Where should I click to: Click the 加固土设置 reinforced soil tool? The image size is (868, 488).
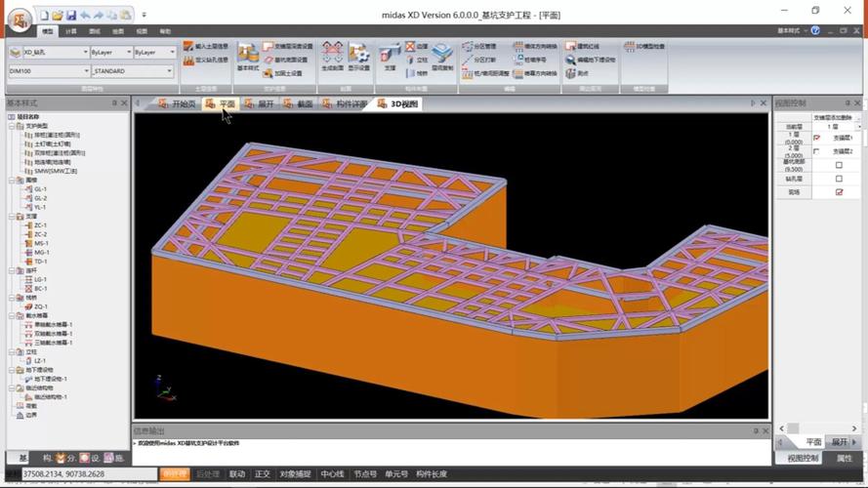(x=283, y=73)
